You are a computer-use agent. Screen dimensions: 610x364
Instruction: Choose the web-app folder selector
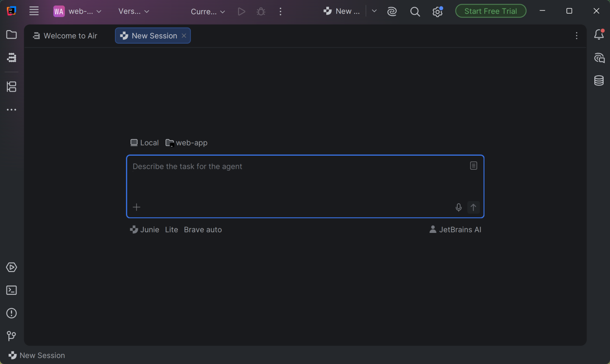[x=187, y=143]
